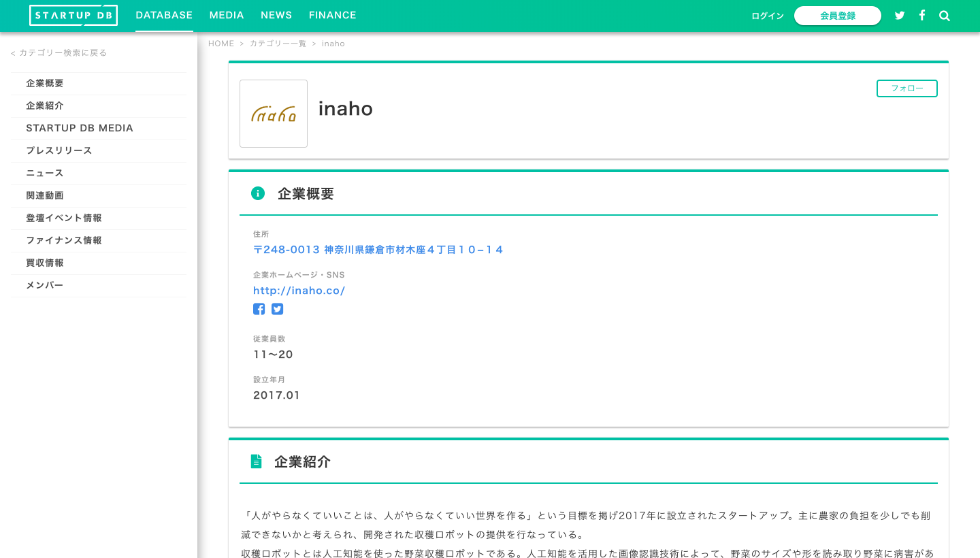Viewport: 980px width, 558px height.
Task: Switch to the MEDIA tab
Action: click(x=227, y=15)
